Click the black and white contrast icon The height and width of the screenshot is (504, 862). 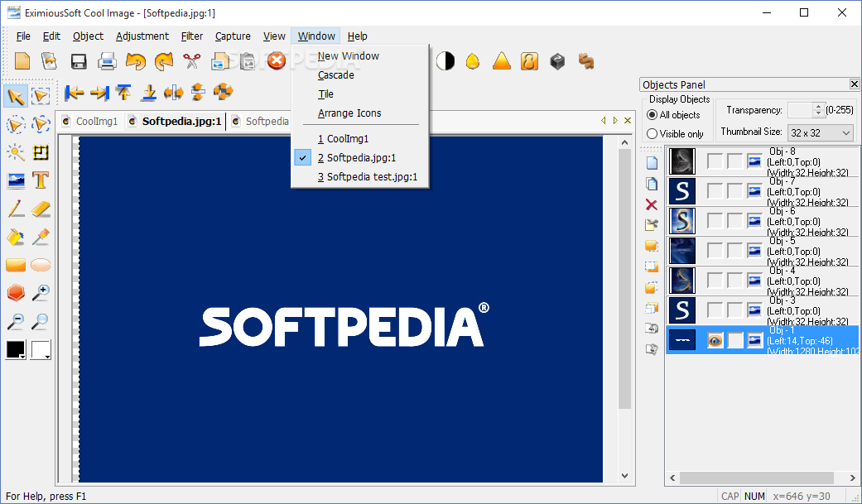tap(445, 61)
